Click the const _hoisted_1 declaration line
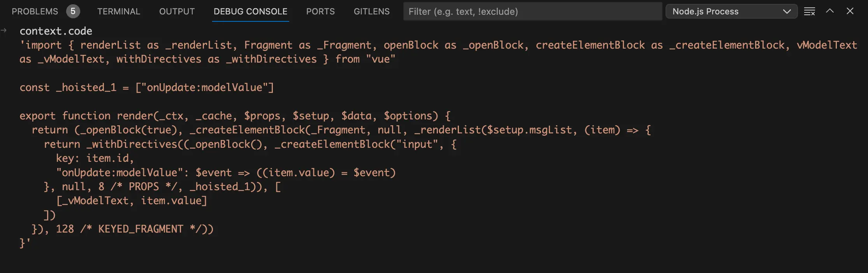 147,87
